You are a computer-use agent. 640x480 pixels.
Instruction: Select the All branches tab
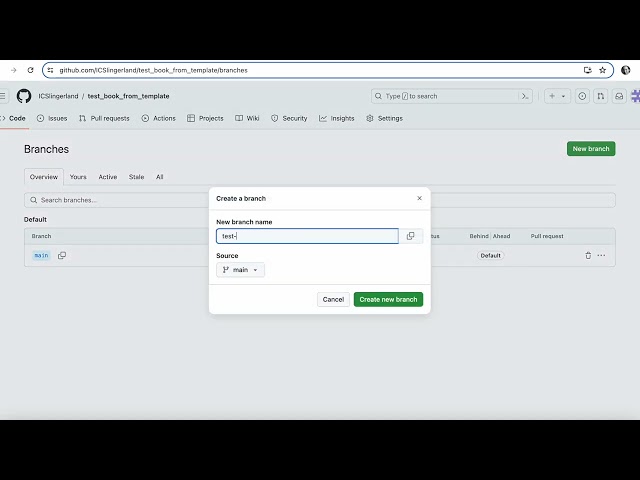[x=160, y=177]
